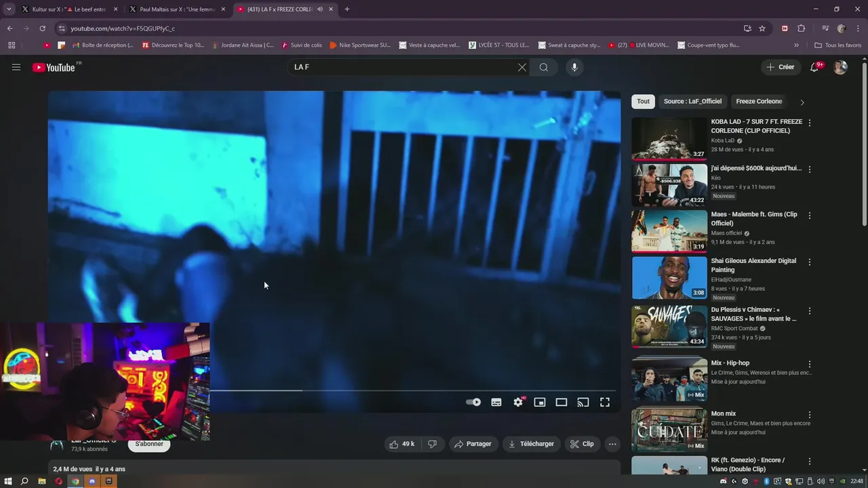
Task: Toggle the autoplay switch in the player
Action: (x=473, y=402)
